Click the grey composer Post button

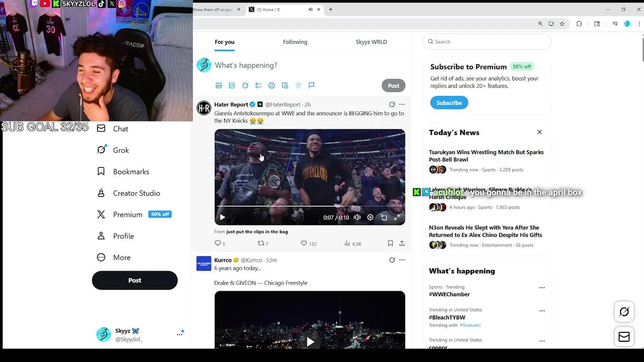pyautogui.click(x=393, y=85)
